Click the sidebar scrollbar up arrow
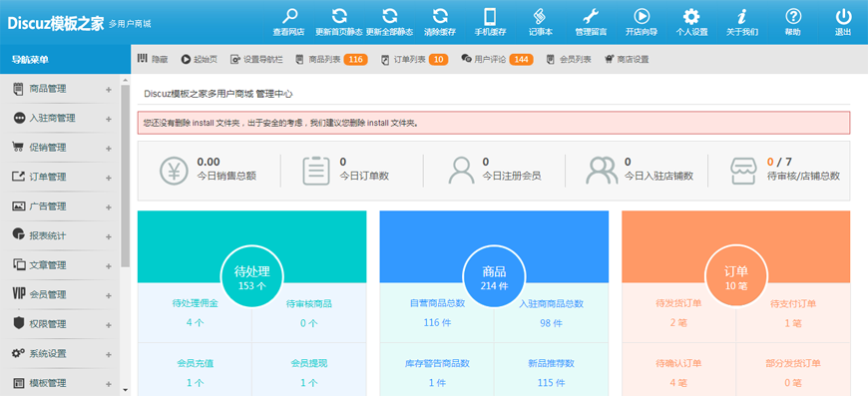The width and height of the screenshot is (868, 396). click(125, 80)
